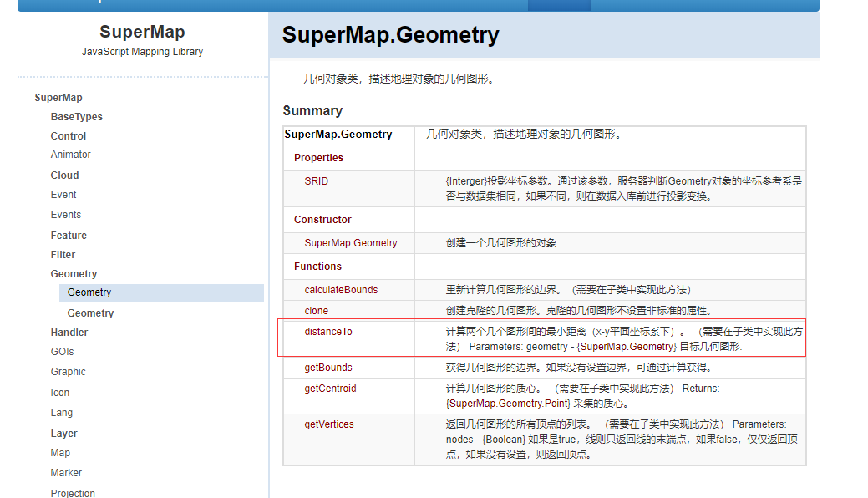Click description '创建一个几何图形的对象.'

tap(502, 242)
